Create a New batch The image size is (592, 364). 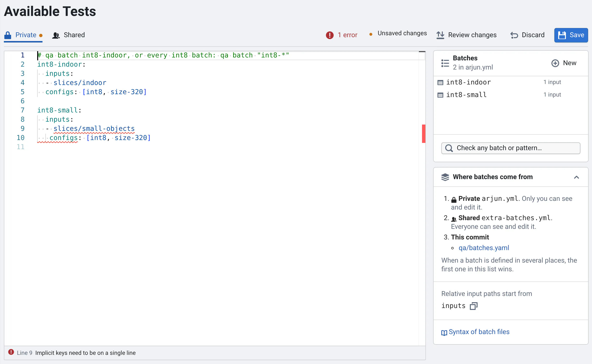tap(564, 63)
